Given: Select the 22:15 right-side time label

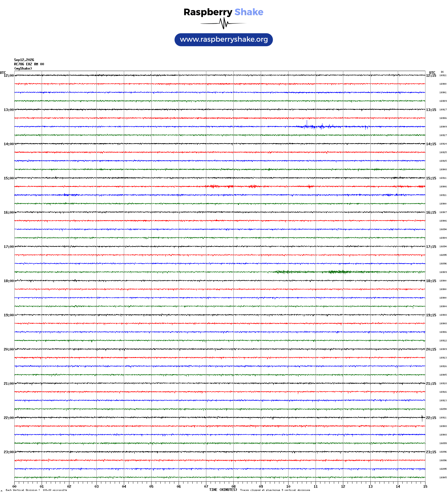Looking at the screenshot, I should (431, 418).
